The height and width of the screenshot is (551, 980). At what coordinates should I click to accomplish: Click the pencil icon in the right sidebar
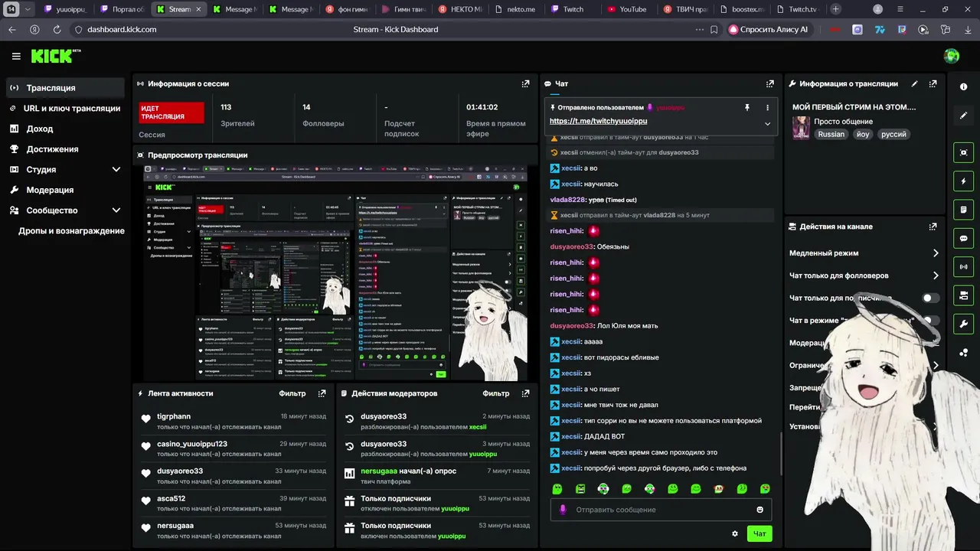pos(963,116)
